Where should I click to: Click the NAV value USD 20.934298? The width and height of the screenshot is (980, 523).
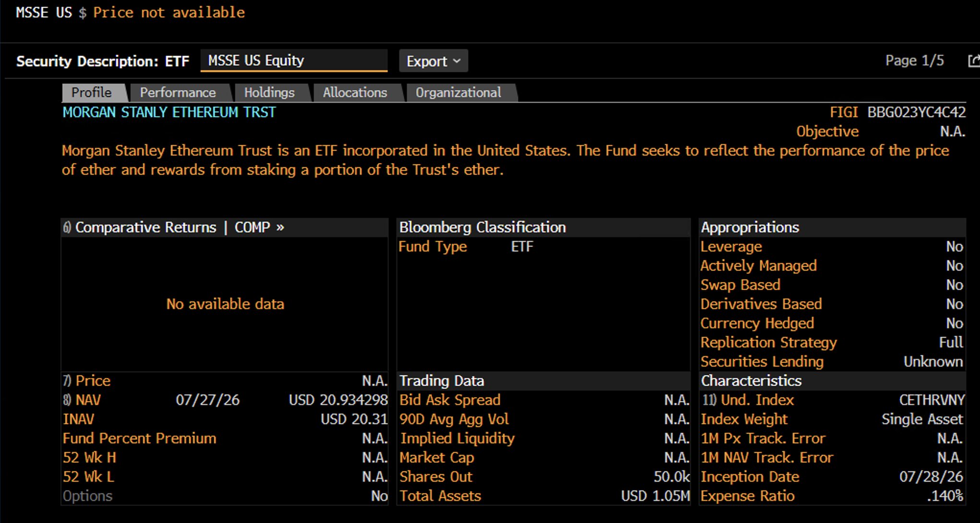click(338, 400)
